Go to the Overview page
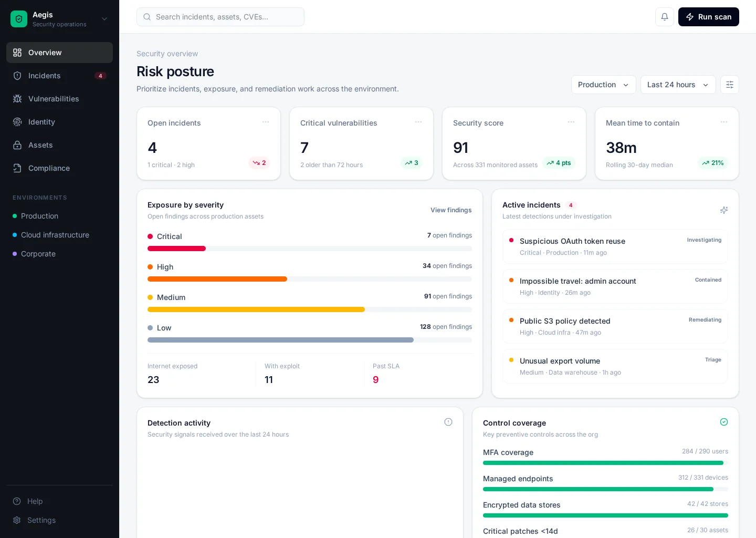This screenshot has width=756, height=538. (59, 53)
